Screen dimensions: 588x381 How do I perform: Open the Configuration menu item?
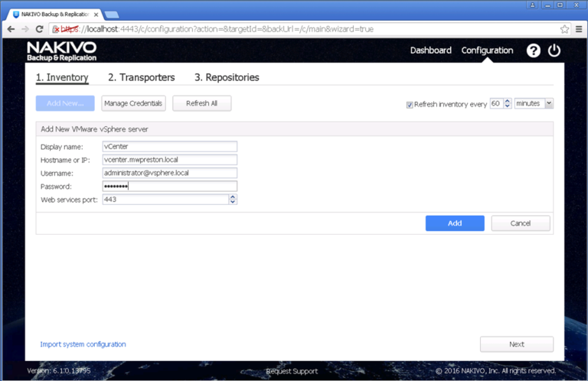487,50
